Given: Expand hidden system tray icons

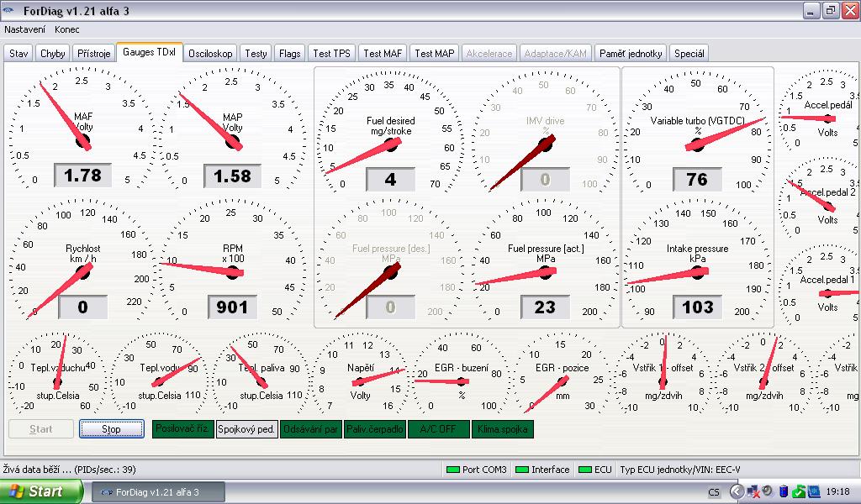Looking at the screenshot, I should (737, 491).
